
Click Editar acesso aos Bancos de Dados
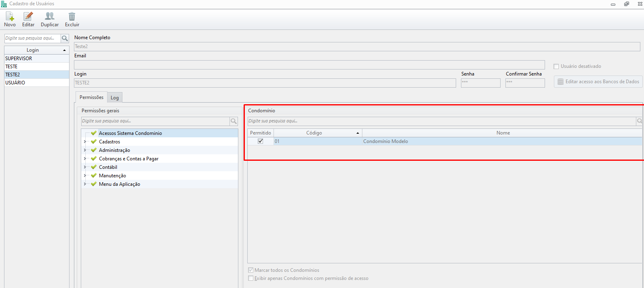pyautogui.click(x=598, y=82)
